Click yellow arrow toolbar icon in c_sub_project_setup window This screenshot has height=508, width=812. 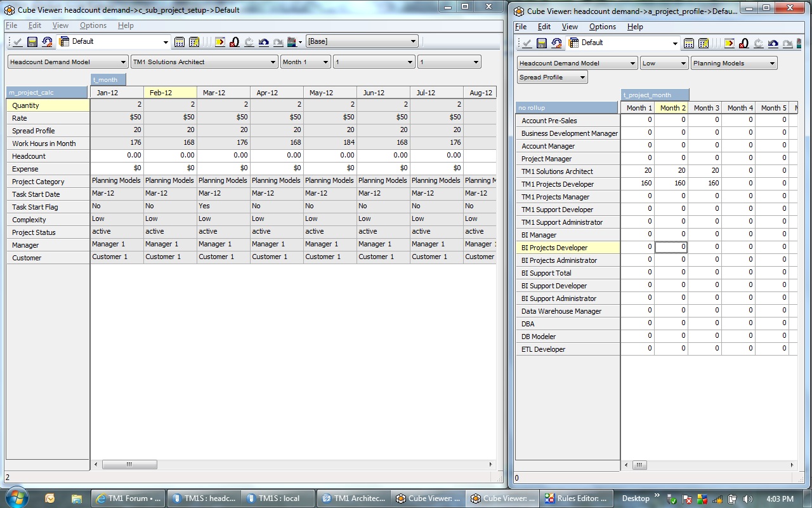click(220, 42)
